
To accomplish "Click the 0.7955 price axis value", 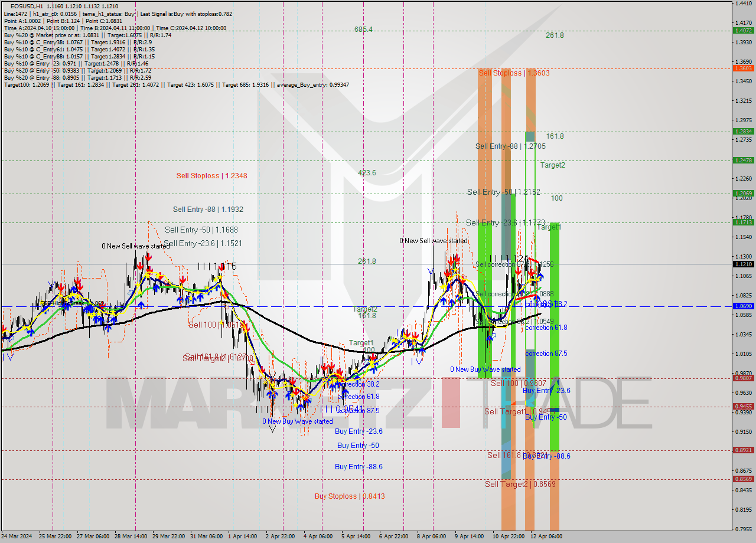I will [x=743, y=529].
